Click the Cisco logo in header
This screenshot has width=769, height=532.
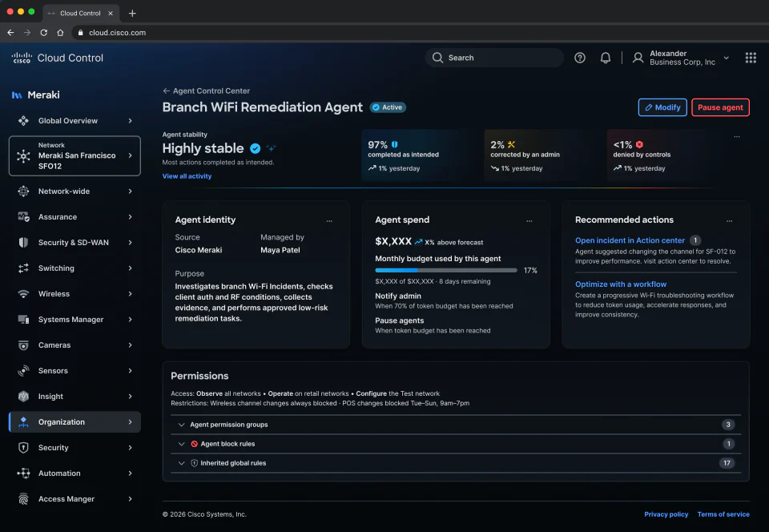click(x=22, y=58)
